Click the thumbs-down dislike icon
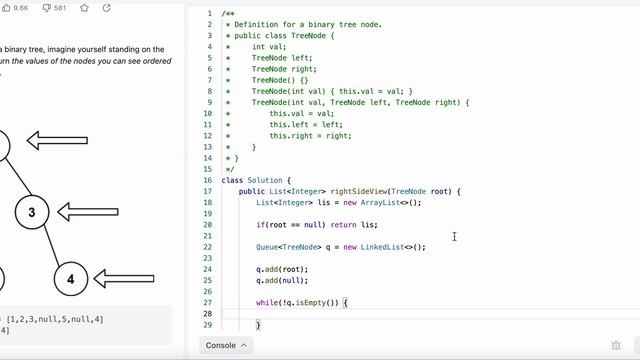This screenshot has height=360, width=640. click(x=47, y=8)
